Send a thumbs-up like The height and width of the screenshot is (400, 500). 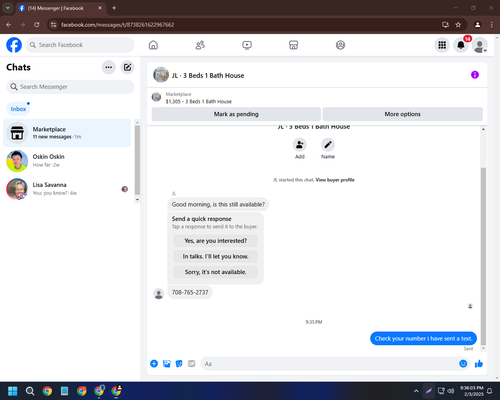click(x=479, y=364)
